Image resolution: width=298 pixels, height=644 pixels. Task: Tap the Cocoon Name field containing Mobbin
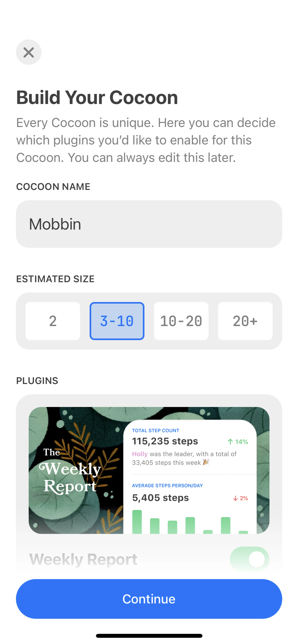point(149,224)
